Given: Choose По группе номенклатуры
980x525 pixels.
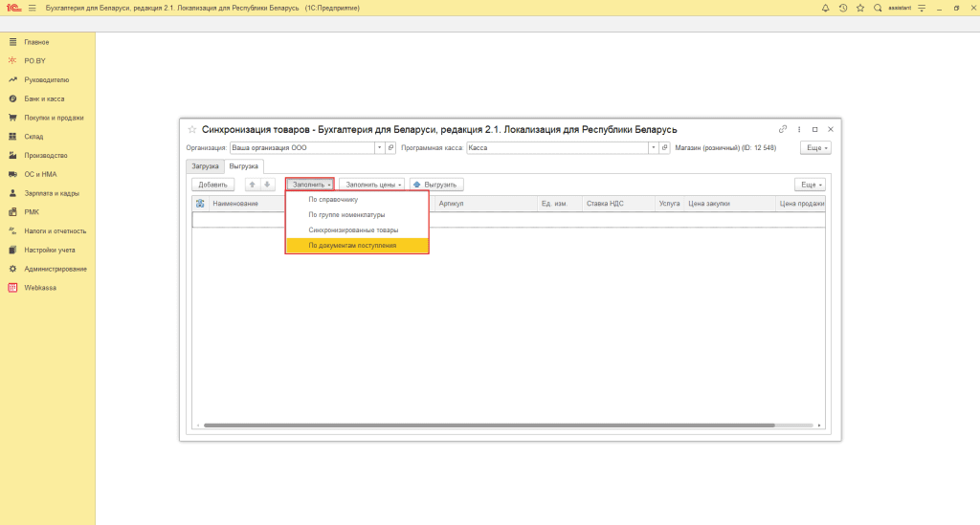Looking at the screenshot, I should pyautogui.click(x=358, y=215).
